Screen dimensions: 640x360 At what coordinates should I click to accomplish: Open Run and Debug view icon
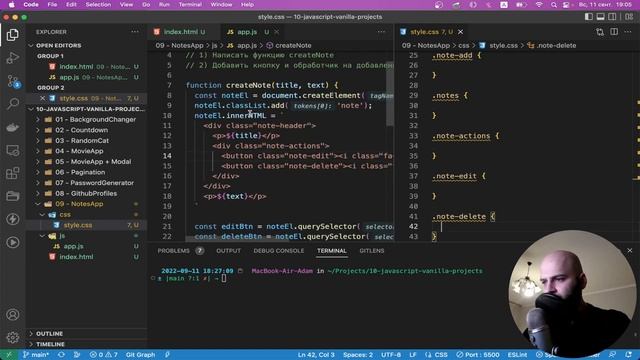pos(13,58)
